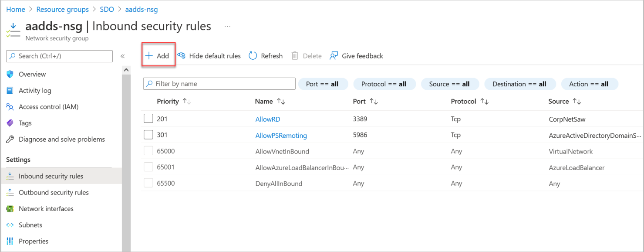Go to Home breadcrumb link
The image size is (644, 252).
16,9
